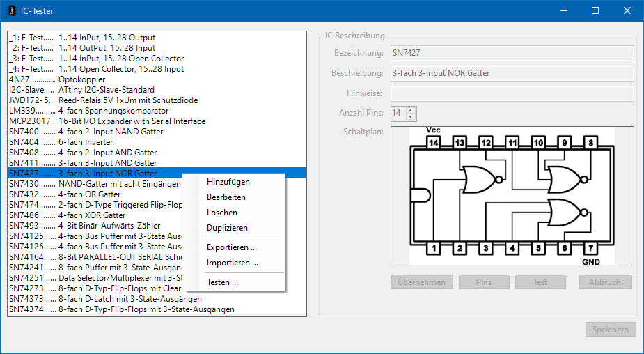Viewport: 644px width, 354px height.
Task: Select _3: F-Test 15..28 Open Collector entry
Action: (x=157, y=59)
